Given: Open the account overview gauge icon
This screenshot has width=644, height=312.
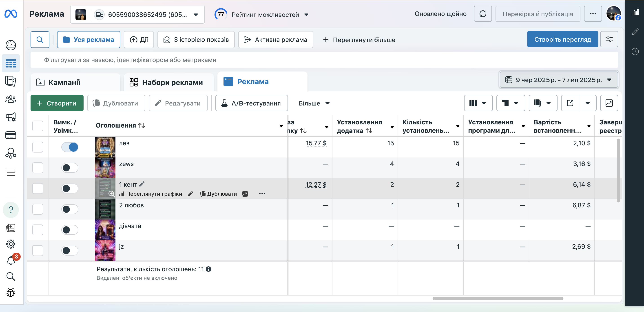Looking at the screenshot, I should 11,45.
